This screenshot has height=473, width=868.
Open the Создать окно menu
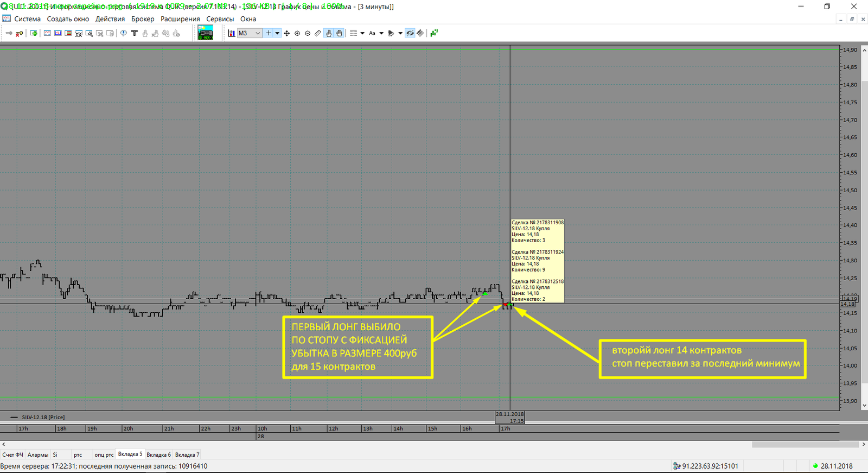tap(68, 19)
